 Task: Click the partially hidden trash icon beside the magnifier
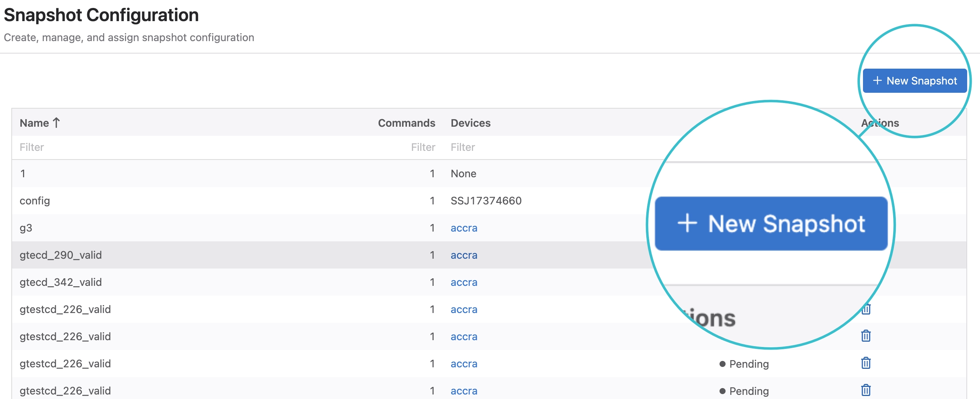point(867,309)
